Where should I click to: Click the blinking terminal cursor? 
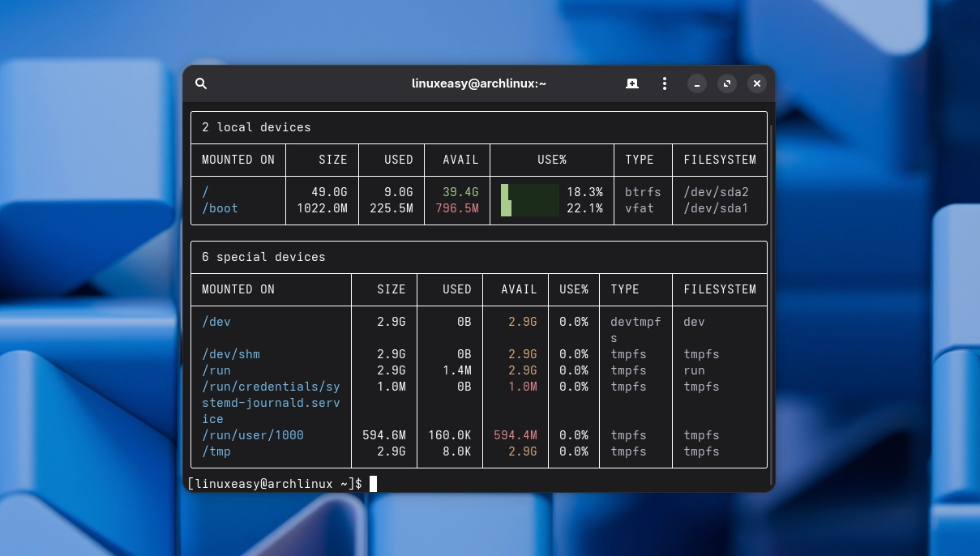[373, 484]
